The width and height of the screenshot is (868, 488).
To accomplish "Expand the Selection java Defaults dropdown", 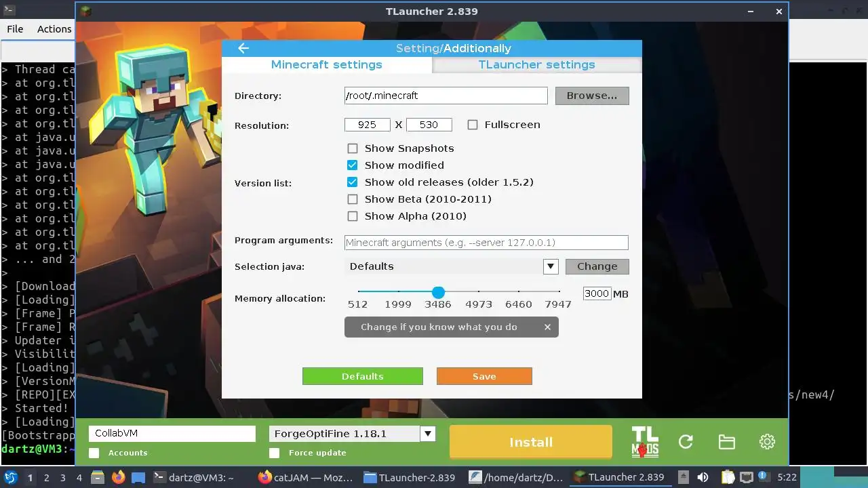I will (551, 266).
